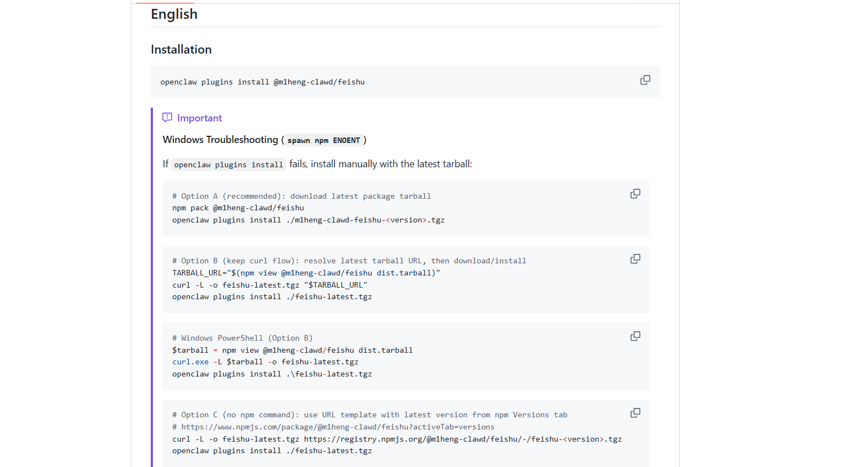Click the '# Option A (recommended)' comment line
Viewport: 868px width, 467px height.
pyautogui.click(x=301, y=197)
